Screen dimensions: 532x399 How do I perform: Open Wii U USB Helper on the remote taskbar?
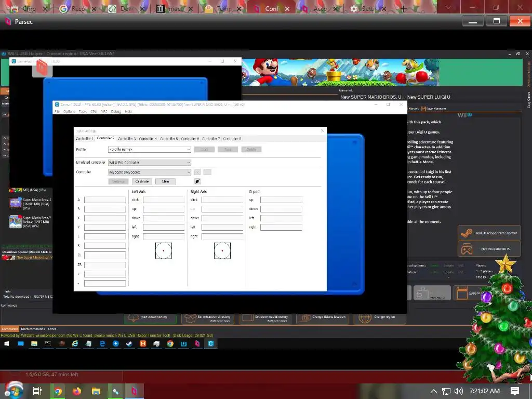pyautogui.click(x=183, y=344)
